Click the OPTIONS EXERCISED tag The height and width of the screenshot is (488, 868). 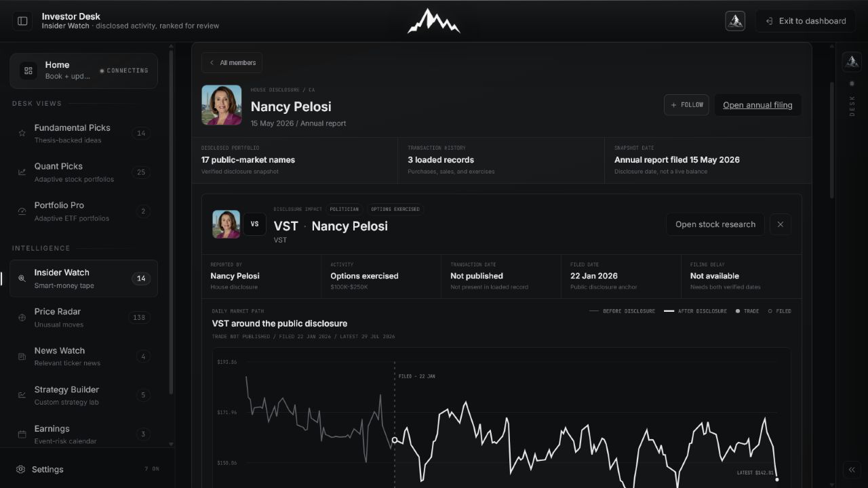(x=395, y=209)
